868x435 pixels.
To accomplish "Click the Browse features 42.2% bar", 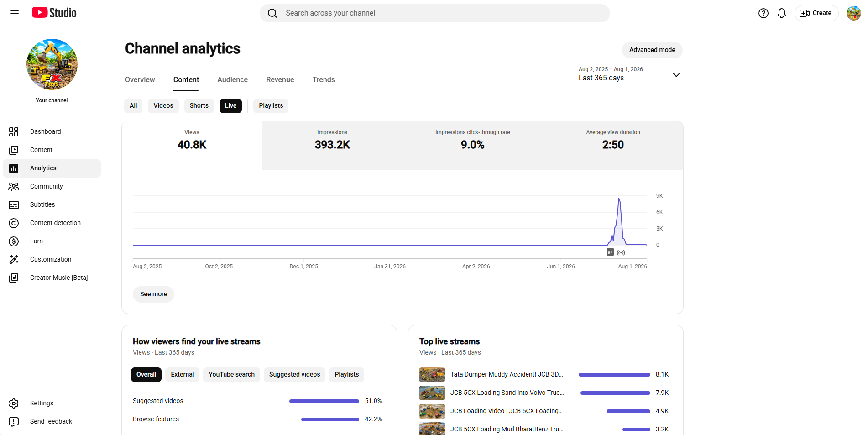I will [330, 419].
